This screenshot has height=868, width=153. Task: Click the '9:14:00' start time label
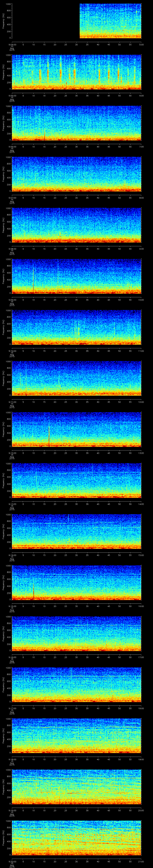12,555
